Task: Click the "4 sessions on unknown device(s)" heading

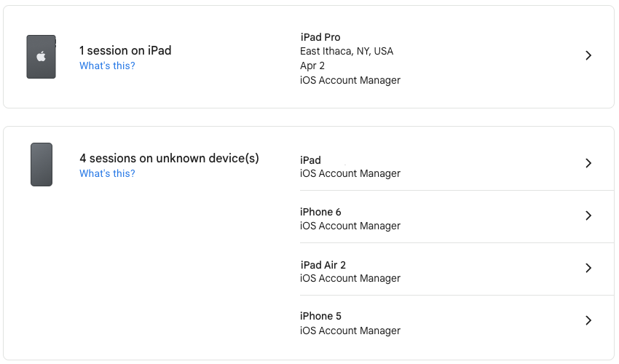Action: pos(169,158)
